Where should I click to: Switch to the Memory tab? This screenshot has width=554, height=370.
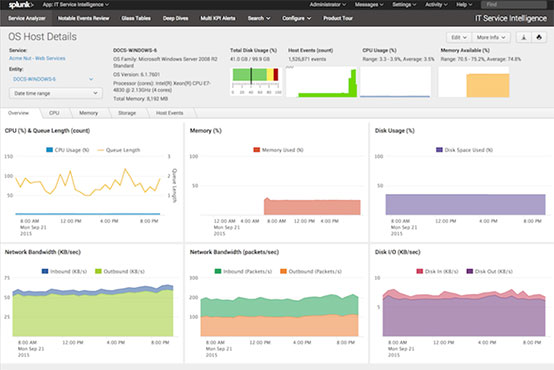coord(88,113)
